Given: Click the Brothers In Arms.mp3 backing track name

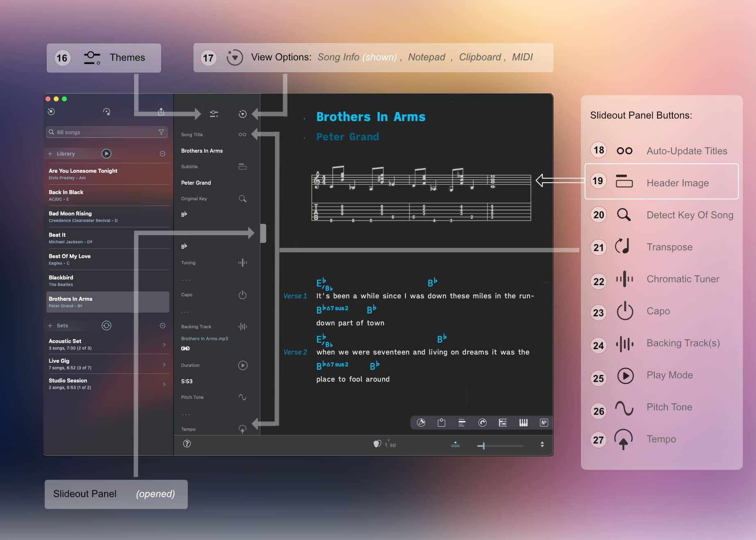Looking at the screenshot, I should pyautogui.click(x=205, y=339).
